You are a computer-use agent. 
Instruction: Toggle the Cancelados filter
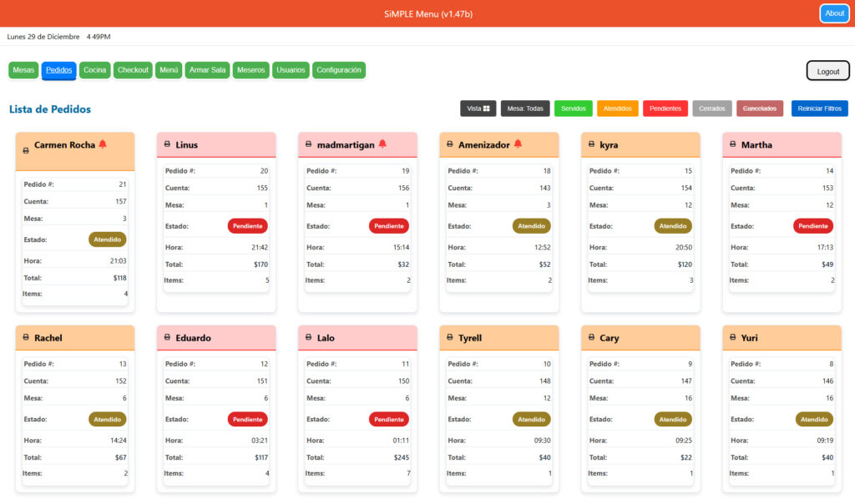(760, 108)
